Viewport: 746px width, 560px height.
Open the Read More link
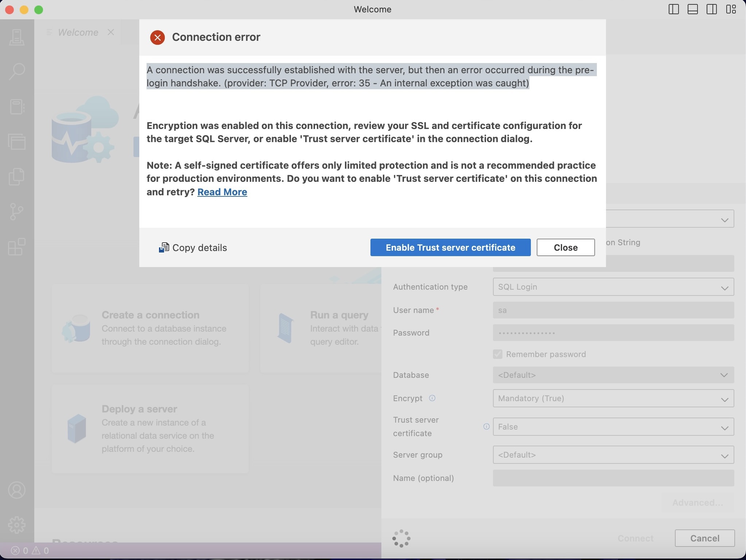(x=222, y=192)
